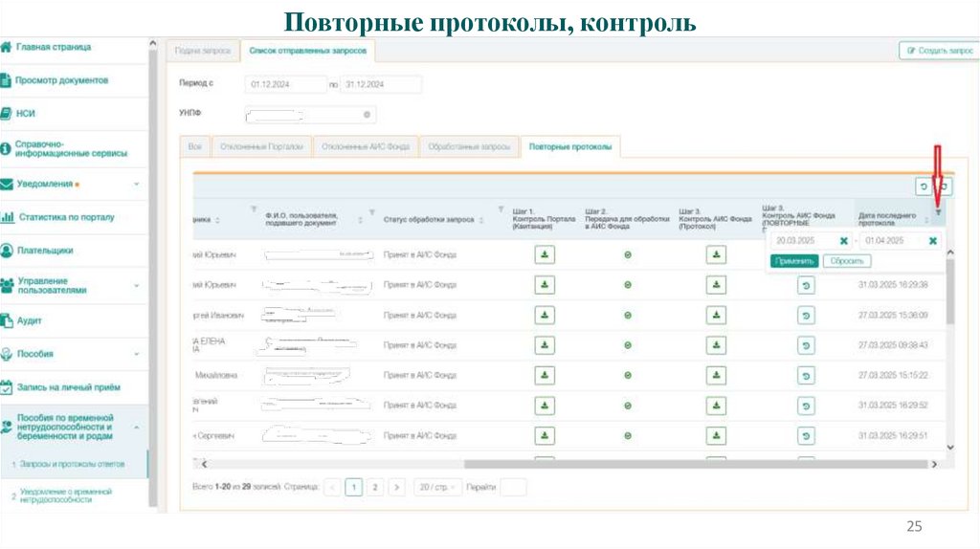The image size is (980, 549).
Task: Click the left arrow of horizontal table scrollbar
Action: tap(204, 464)
